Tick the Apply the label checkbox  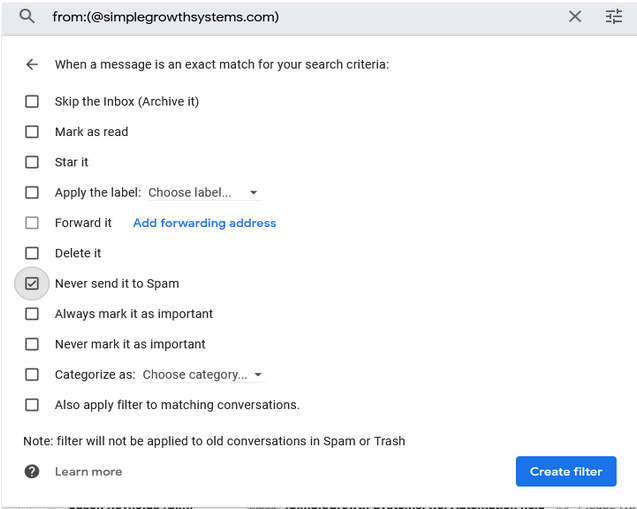[x=32, y=192]
